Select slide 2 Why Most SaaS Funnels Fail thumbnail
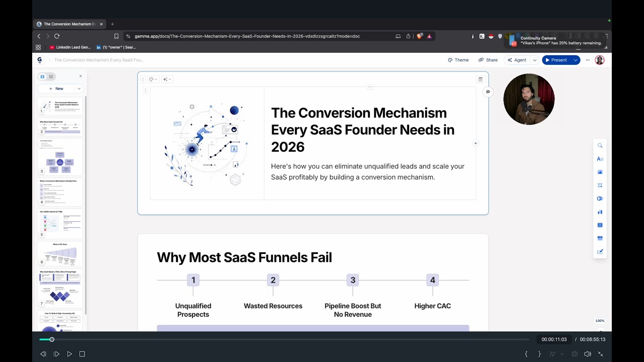 point(60,127)
